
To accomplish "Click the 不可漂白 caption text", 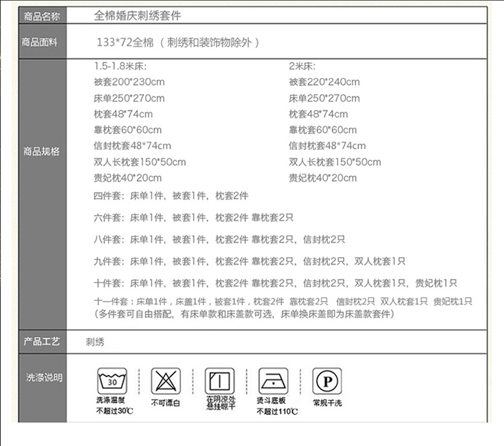I will tap(165, 403).
